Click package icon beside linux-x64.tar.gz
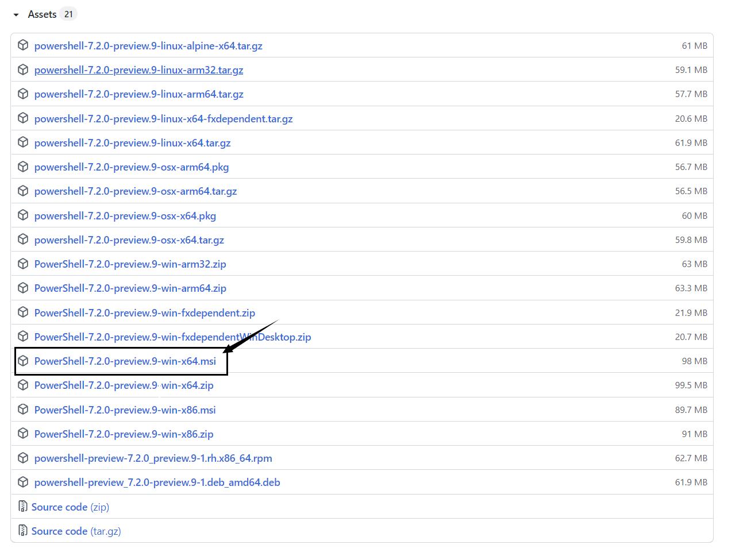 (23, 142)
